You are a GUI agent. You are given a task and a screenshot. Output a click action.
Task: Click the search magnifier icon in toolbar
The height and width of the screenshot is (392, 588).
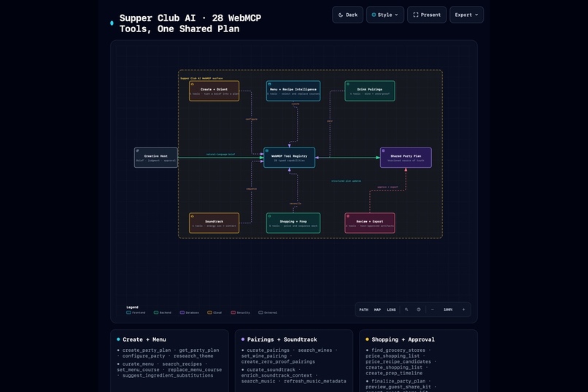(x=406, y=310)
